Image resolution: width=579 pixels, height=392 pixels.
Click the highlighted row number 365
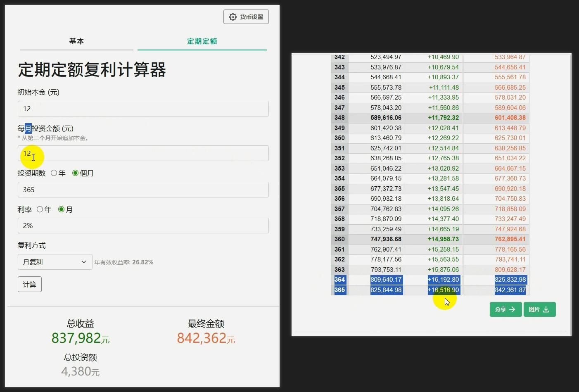[339, 290]
